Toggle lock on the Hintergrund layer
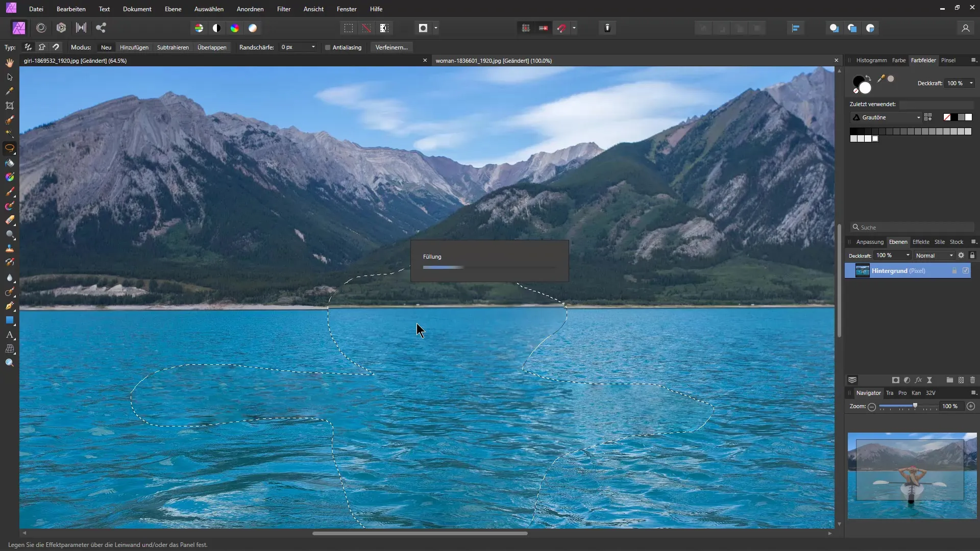The height and width of the screenshot is (551, 980). click(954, 271)
